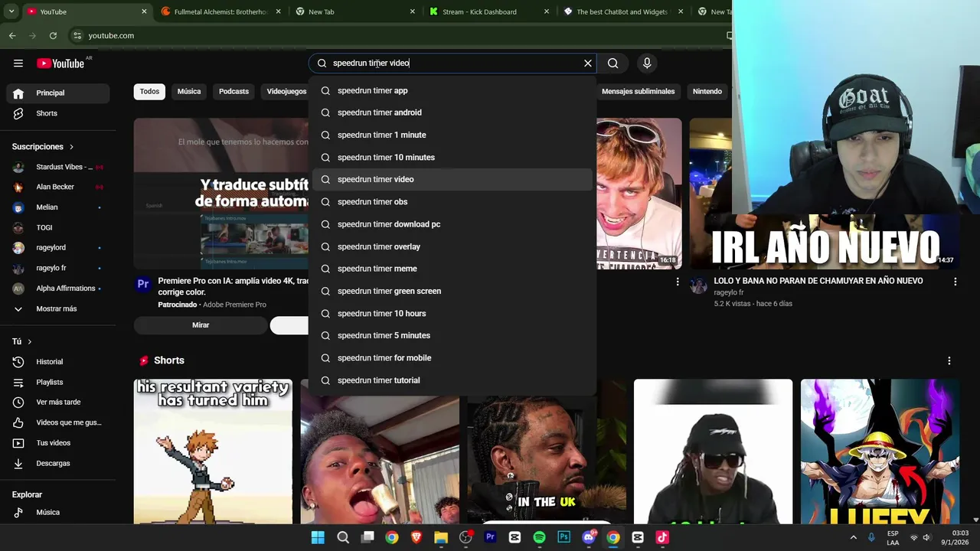Select suggestion 'speedrun timer 1 minute'
The height and width of the screenshot is (551, 980).
point(452,135)
